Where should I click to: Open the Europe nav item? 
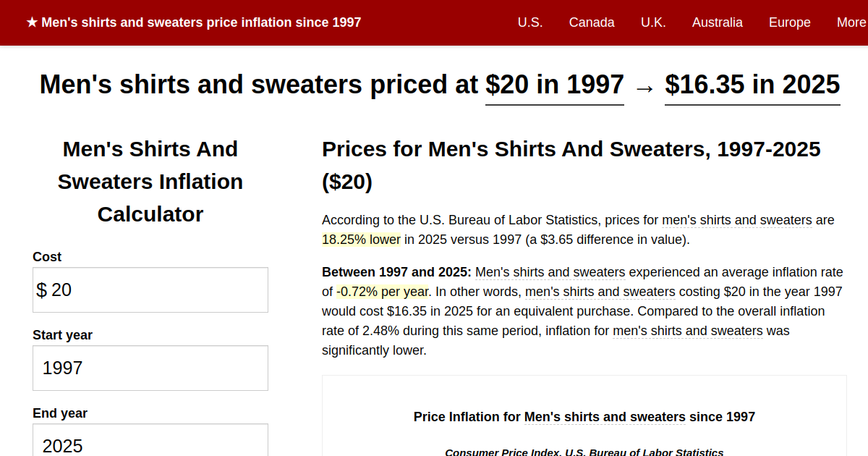coord(790,22)
